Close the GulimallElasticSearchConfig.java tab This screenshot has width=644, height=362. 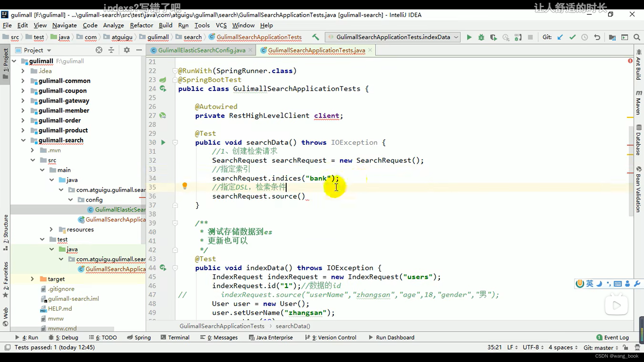tap(250, 50)
